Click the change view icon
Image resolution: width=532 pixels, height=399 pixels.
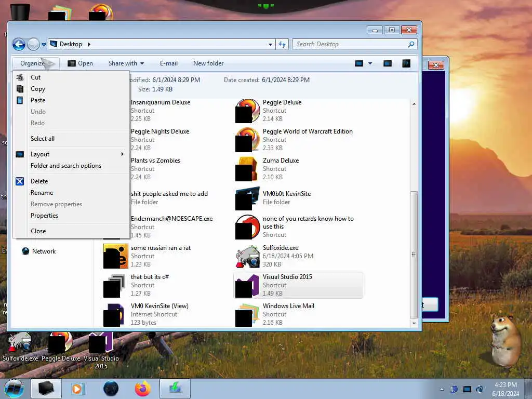359,63
